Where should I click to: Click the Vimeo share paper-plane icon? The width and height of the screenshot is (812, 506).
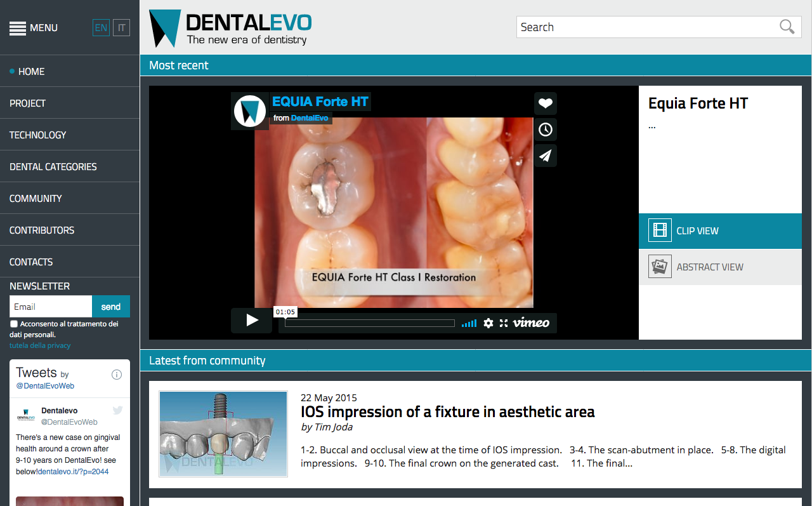[546, 156]
